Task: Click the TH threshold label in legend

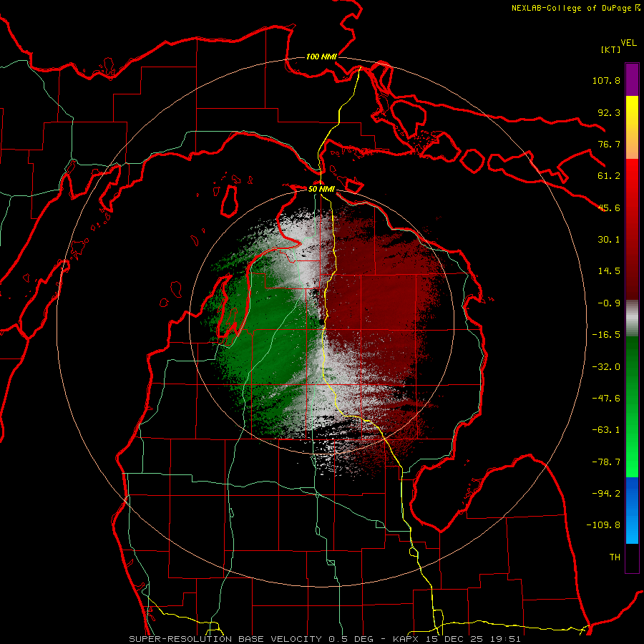Action: (615, 557)
